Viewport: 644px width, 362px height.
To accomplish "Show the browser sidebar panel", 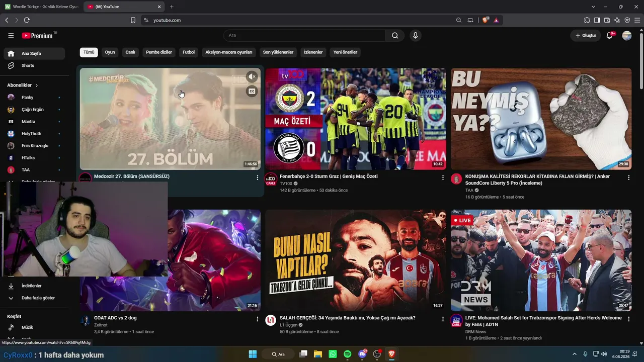I will coord(597,20).
